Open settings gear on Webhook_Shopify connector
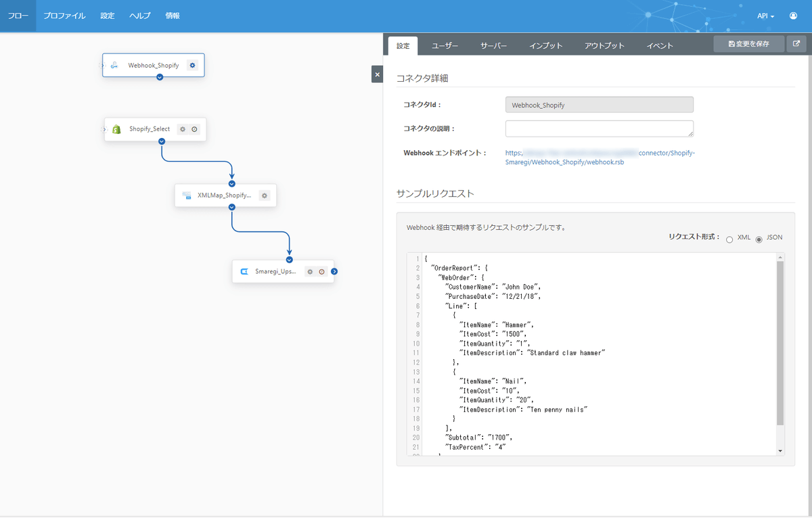The width and height of the screenshot is (812, 518). [x=192, y=66]
